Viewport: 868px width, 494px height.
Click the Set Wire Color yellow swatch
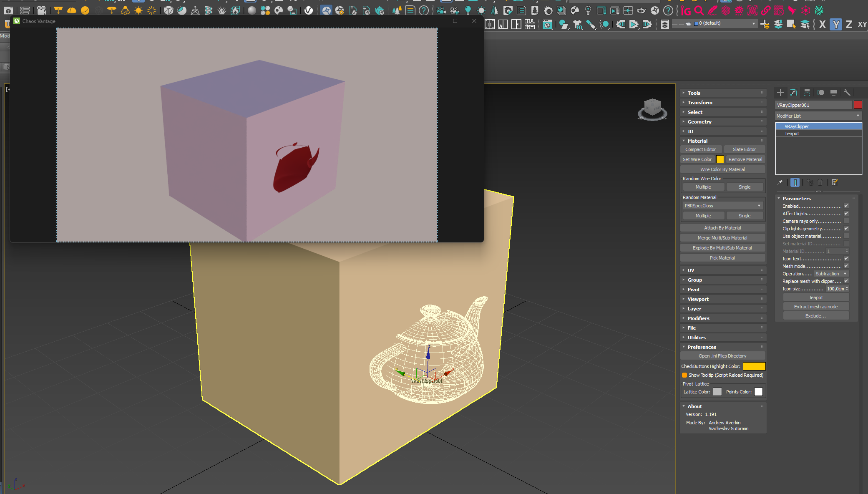tap(720, 159)
